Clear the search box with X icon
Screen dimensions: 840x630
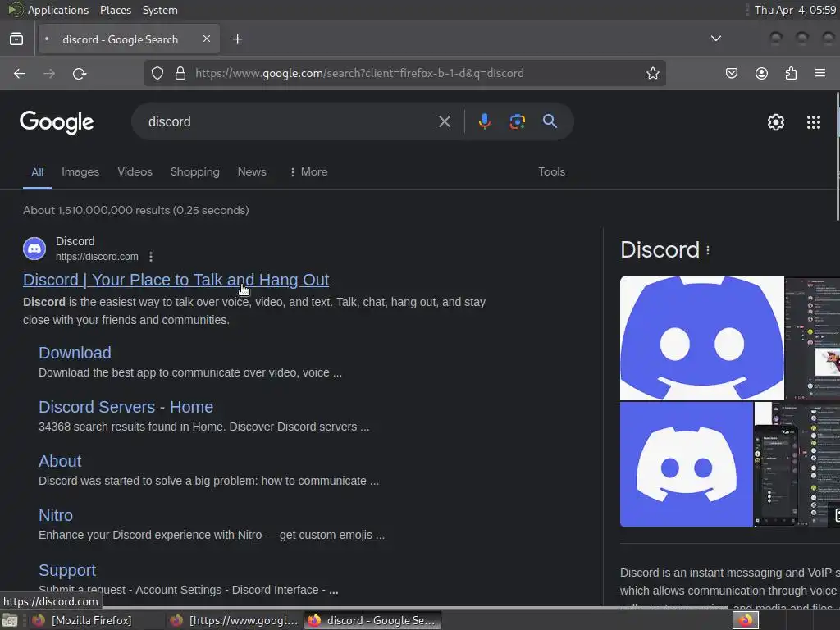444,121
